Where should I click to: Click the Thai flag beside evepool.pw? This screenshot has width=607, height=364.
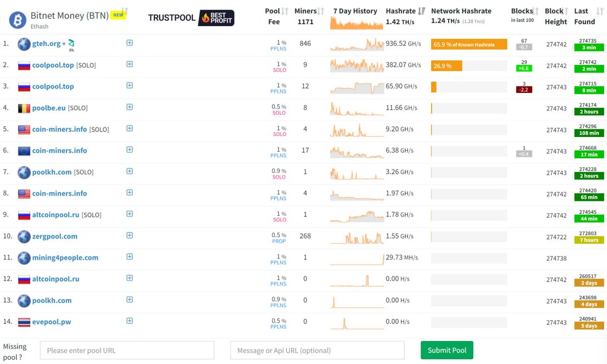(x=24, y=322)
